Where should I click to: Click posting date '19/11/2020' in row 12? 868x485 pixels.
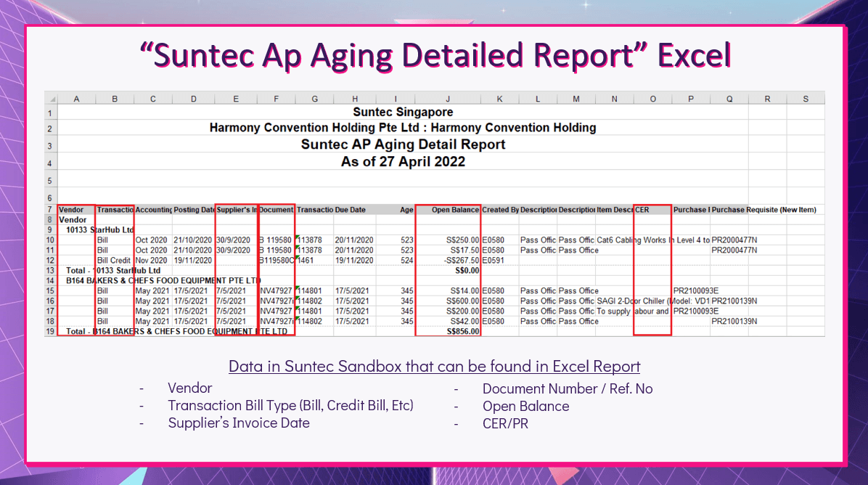click(x=192, y=260)
